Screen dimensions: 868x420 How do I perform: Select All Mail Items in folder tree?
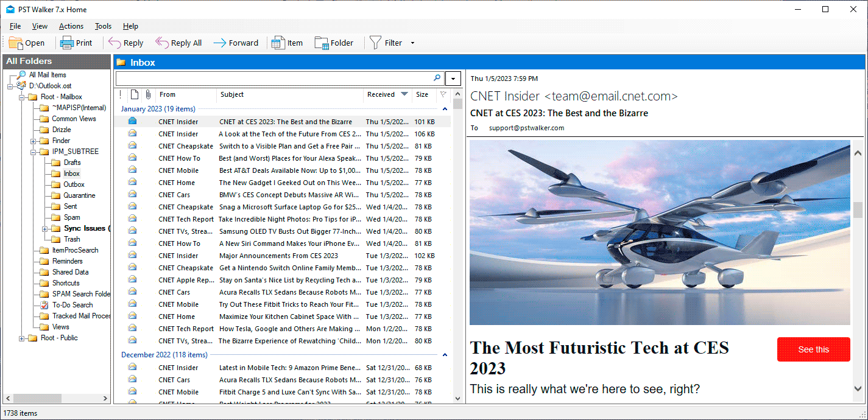(x=48, y=75)
